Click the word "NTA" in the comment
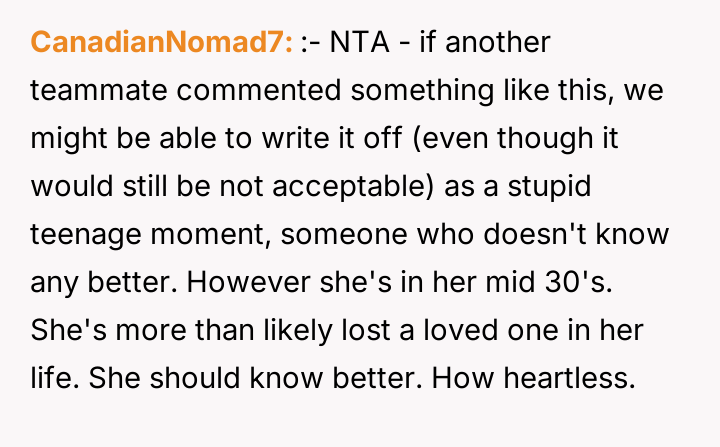 (x=358, y=43)
